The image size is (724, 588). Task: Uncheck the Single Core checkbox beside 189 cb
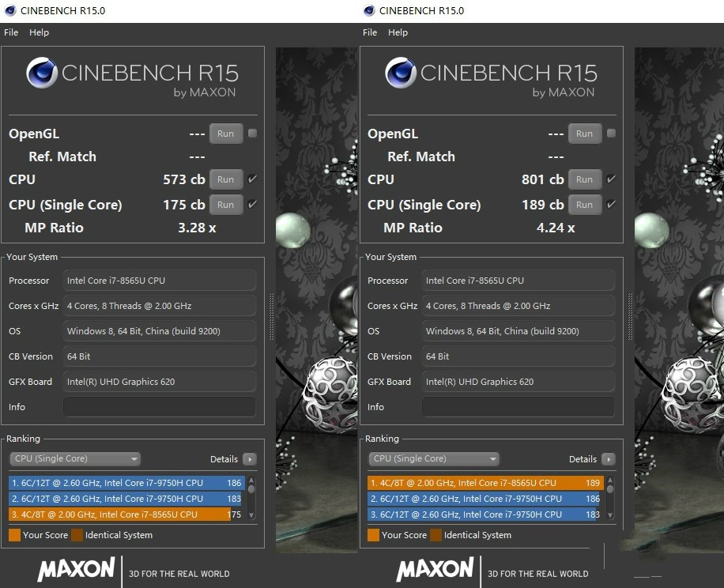click(x=611, y=204)
